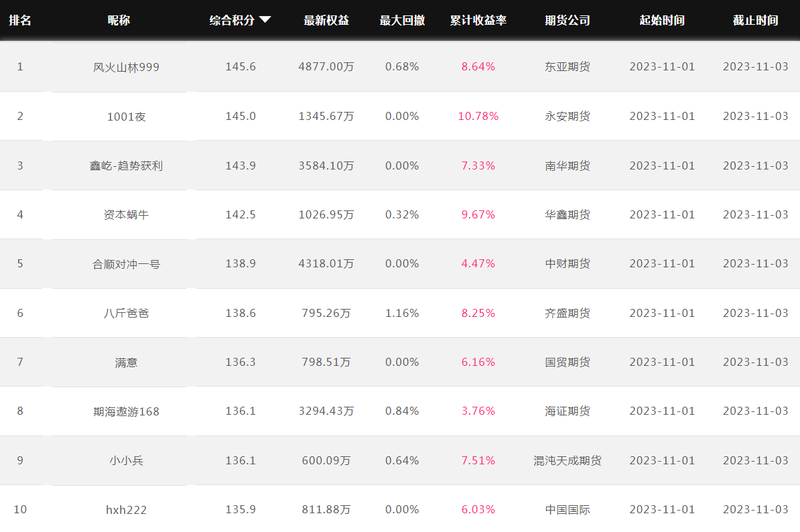This screenshot has height=532, width=800.
Task: Select score 136.3
Action: click(241, 362)
